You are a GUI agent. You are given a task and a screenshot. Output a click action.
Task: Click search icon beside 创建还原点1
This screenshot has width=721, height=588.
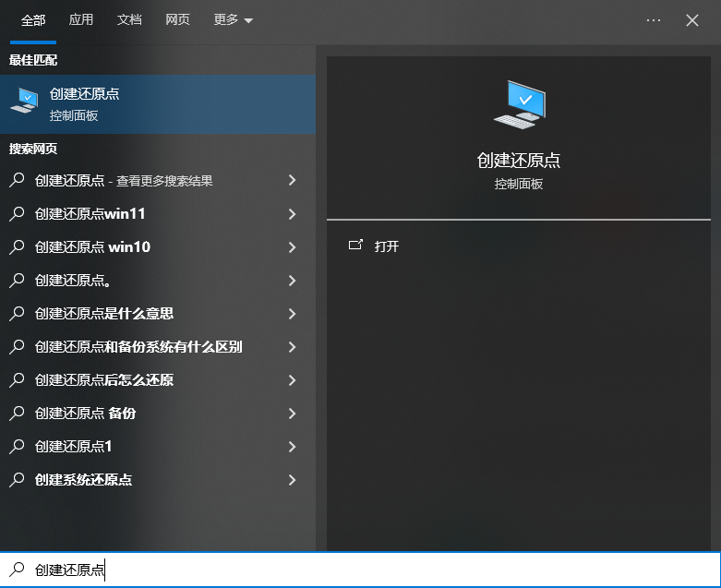(17, 447)
